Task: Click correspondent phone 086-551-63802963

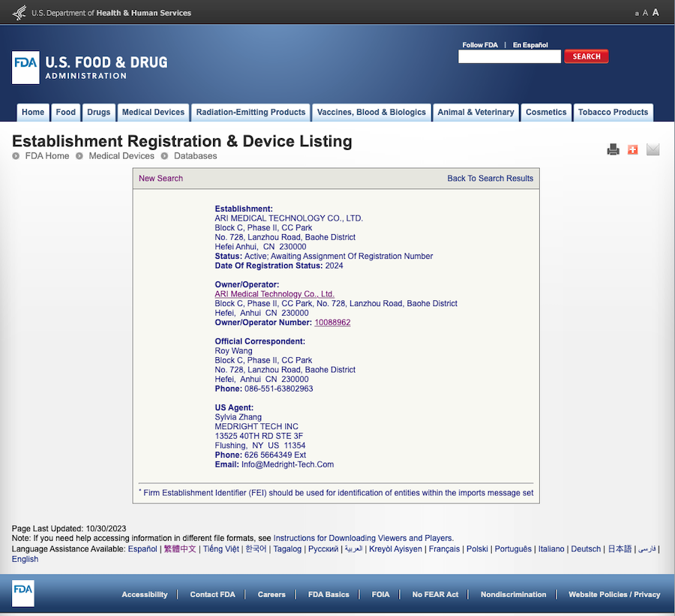Action: (278, 389)
